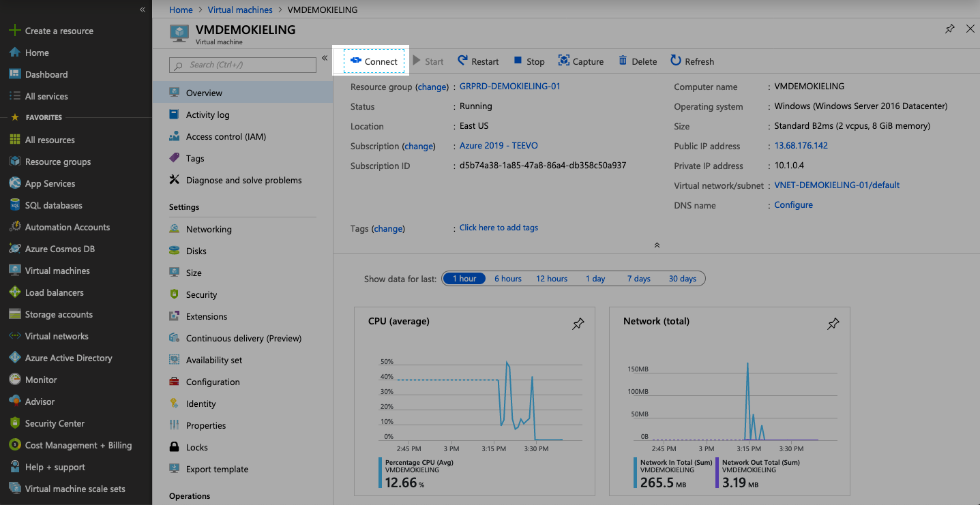Select the 30 days data range

[683, 279]
